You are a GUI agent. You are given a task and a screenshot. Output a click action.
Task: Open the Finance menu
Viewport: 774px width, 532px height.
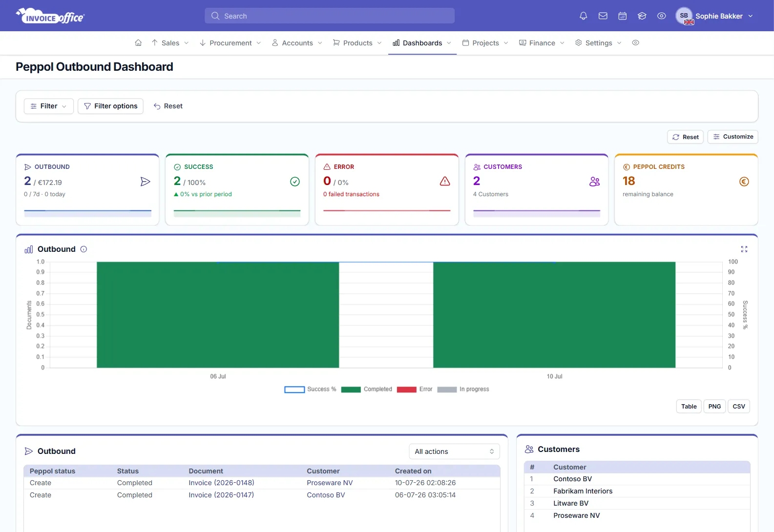[542, 43]
